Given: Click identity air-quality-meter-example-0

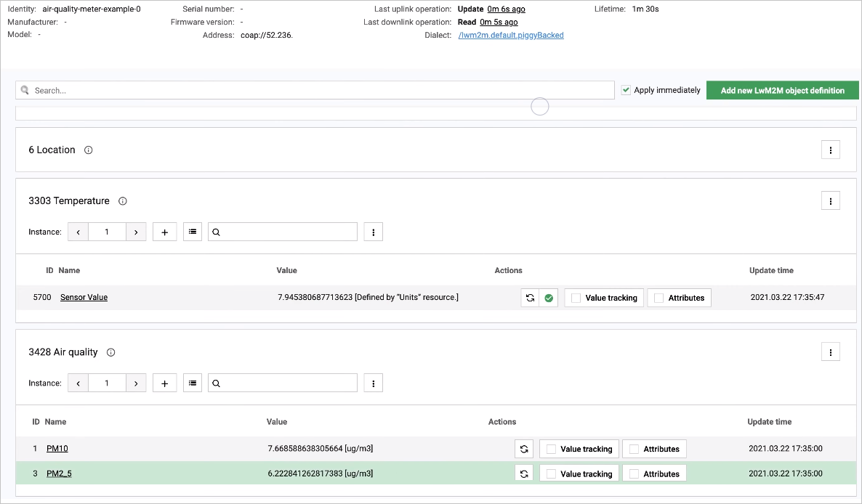Looking at the screenshot, I should tap(92, 9).
